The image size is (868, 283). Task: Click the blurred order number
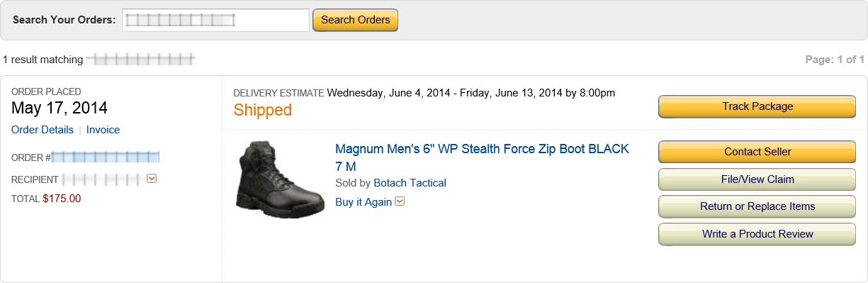pos(106,157)
